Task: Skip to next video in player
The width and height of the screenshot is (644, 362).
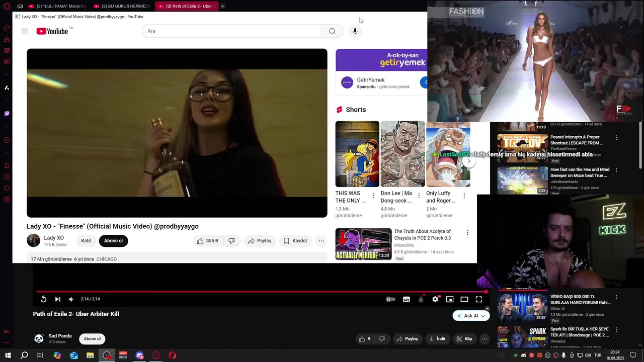Action: coord(58,299)
